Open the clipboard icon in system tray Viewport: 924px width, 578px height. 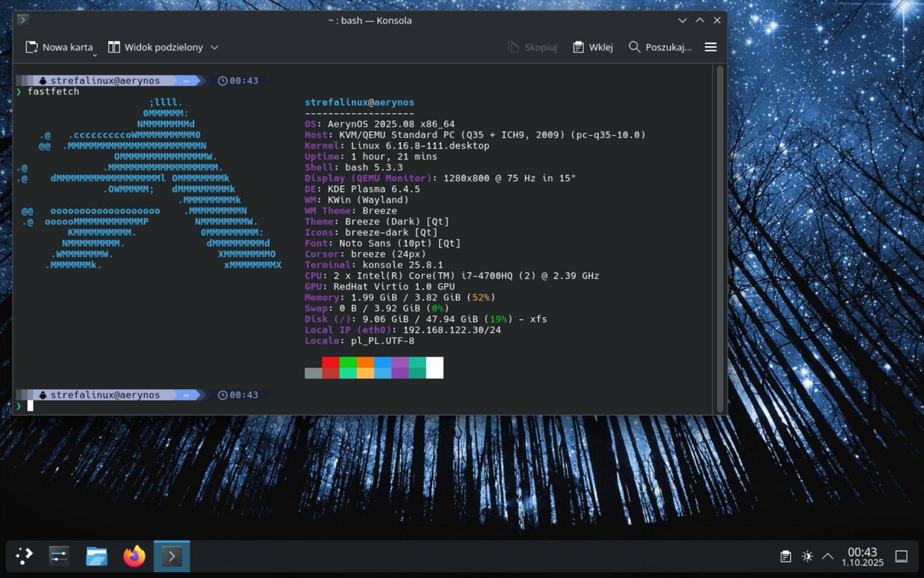tap(785, 556)
